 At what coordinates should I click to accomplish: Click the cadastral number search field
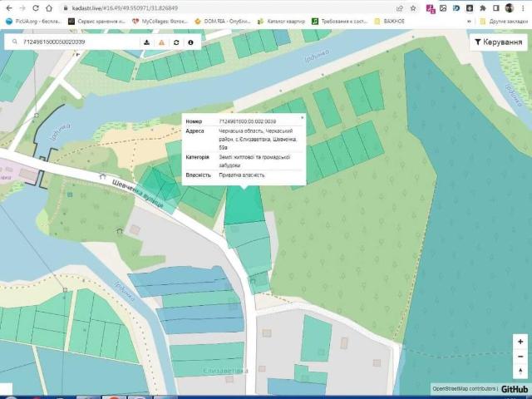[81, 42]
